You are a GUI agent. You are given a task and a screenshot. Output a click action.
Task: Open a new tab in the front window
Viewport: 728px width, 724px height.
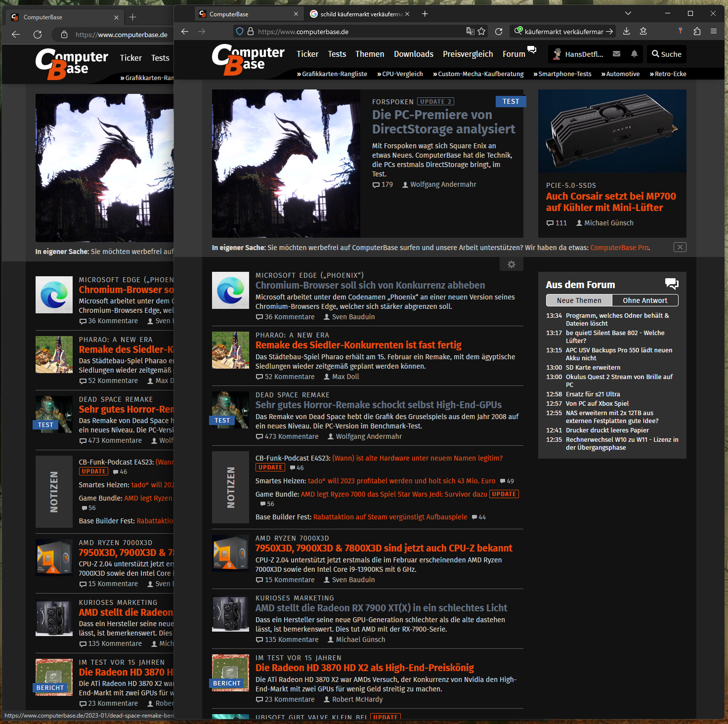coord(425,14)
